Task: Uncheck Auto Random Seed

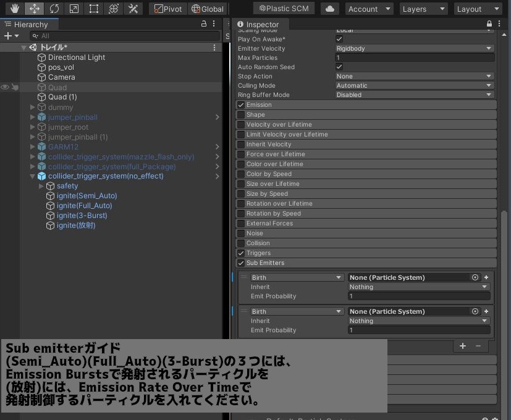Action: click(x=339, y=67)
